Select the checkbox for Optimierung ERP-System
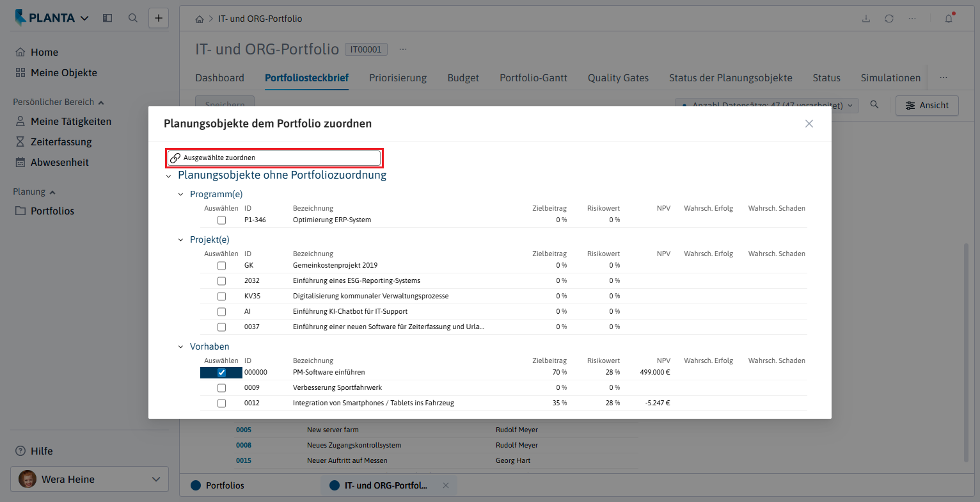 [x=221, y=220]
